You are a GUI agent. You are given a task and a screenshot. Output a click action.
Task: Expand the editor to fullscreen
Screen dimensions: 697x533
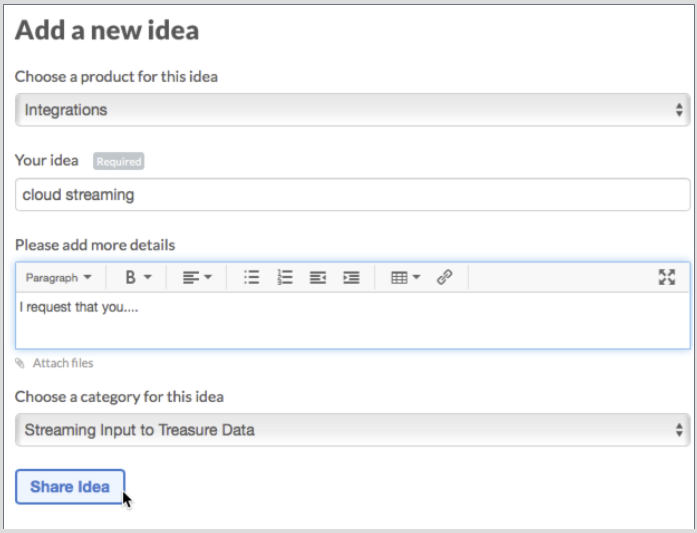point(667,277)
